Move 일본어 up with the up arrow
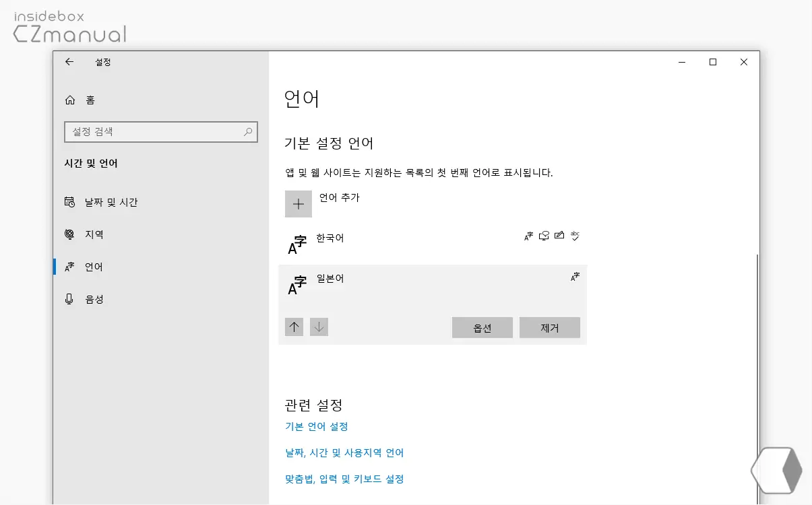 click(x=294, y=327)
